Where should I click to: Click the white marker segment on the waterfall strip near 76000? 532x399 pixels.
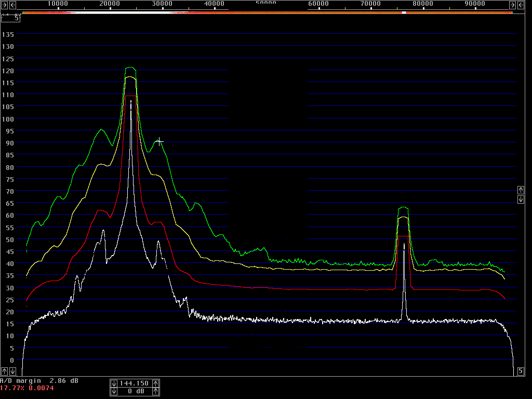(404, 12)
